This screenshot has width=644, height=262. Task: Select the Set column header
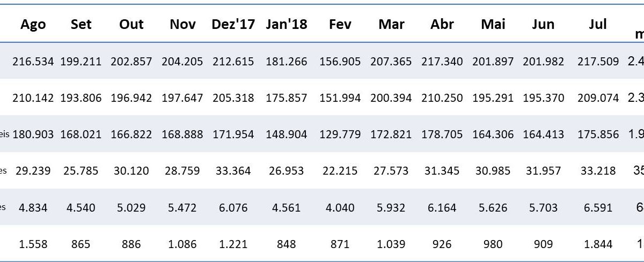[x=81, y=24]
